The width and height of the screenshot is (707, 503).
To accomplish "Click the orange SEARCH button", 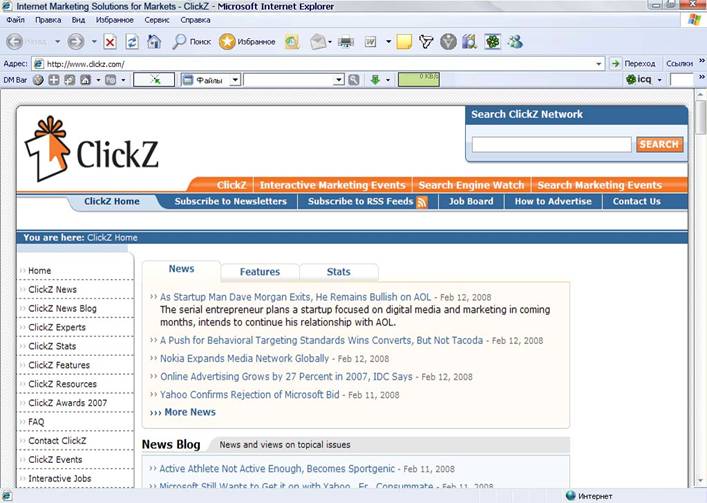I will pyautogui.click(x=659, y=144).
